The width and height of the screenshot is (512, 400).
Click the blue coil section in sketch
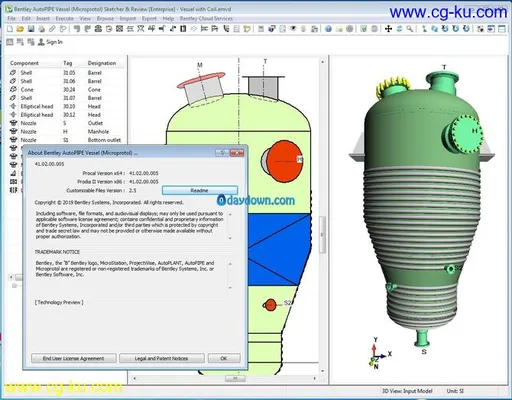pos(279,250)
